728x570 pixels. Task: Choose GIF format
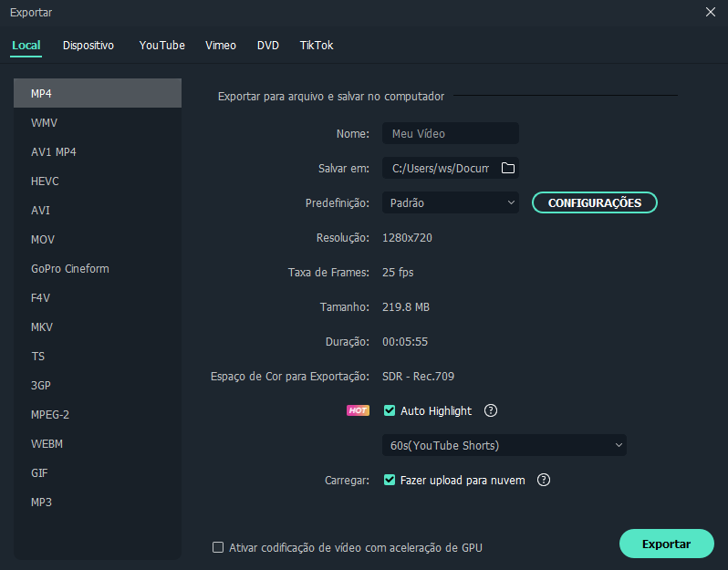[98, 473]
